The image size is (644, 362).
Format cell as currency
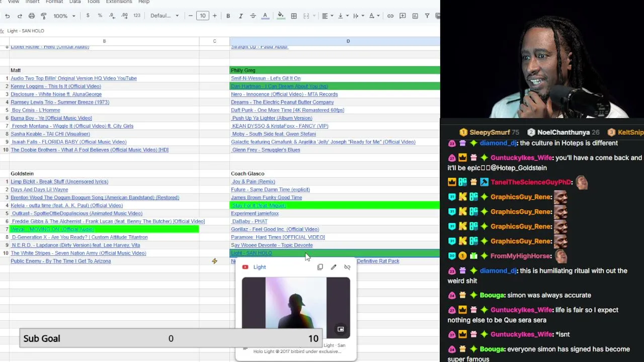click(x=88, y=16)
